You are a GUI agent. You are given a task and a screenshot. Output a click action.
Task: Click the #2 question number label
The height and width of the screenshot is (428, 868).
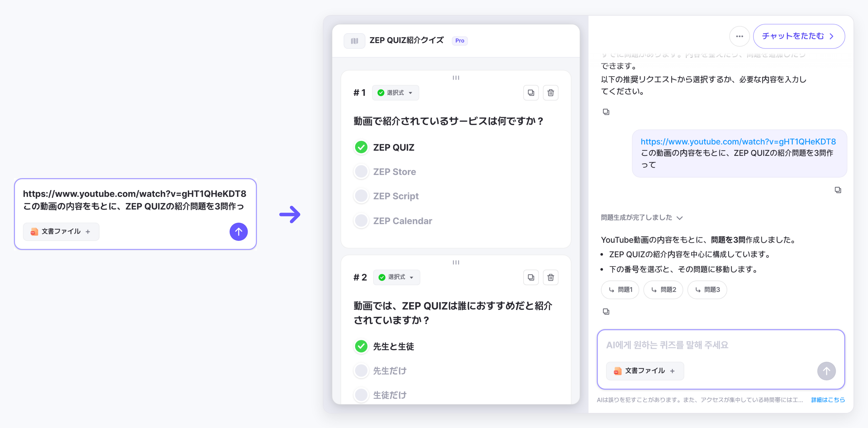(360, 277)
